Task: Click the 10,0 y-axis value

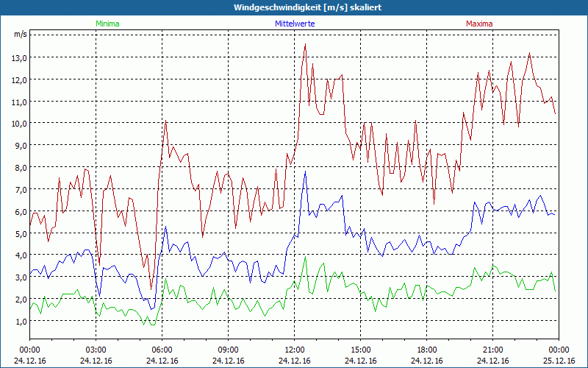Action: [x=21, y=123]
